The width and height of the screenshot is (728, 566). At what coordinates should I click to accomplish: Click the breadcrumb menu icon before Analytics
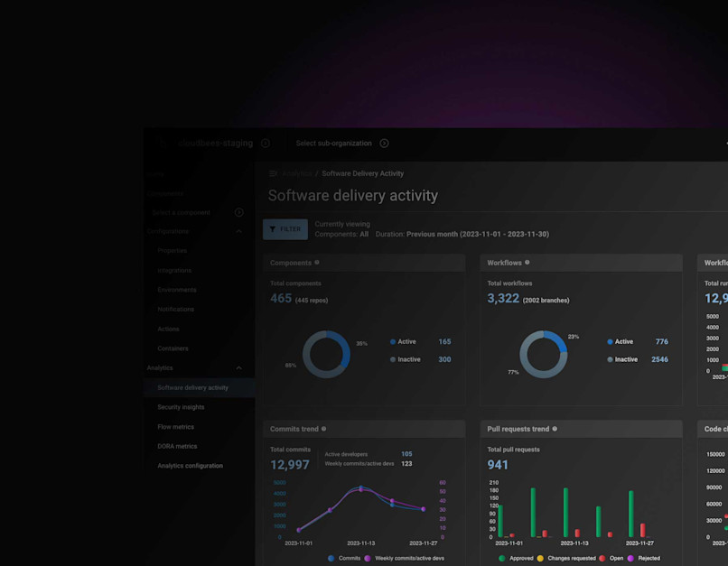[x=272, y=173]
